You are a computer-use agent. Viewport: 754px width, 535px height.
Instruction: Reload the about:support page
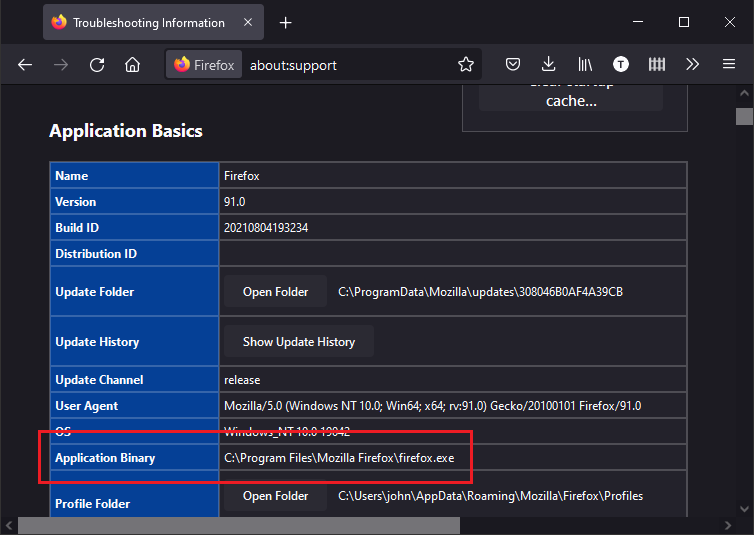tap(97, 65)
